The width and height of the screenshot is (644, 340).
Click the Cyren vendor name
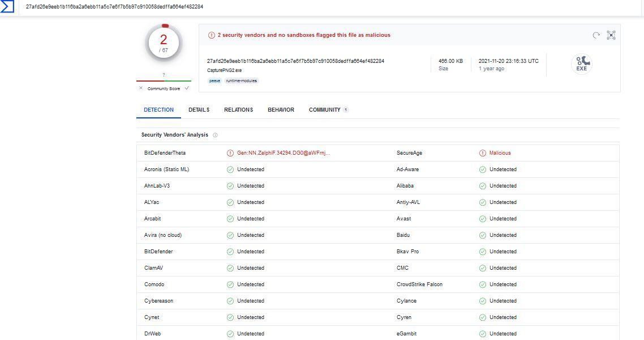tap(404, 317)
